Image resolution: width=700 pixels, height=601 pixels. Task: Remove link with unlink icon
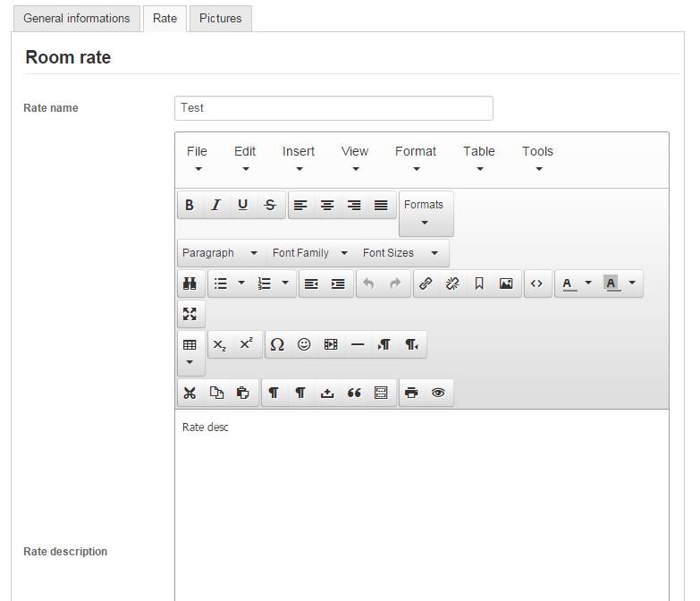click(452, 284)
